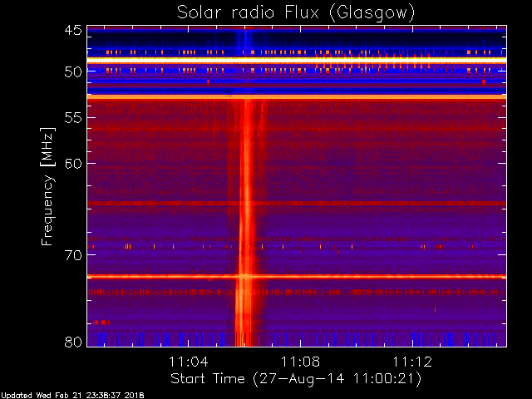532x399 pixels.
Task: Click the 'Updated Wed Feb 21' timestamp text
Action: [x=72, y=396]
